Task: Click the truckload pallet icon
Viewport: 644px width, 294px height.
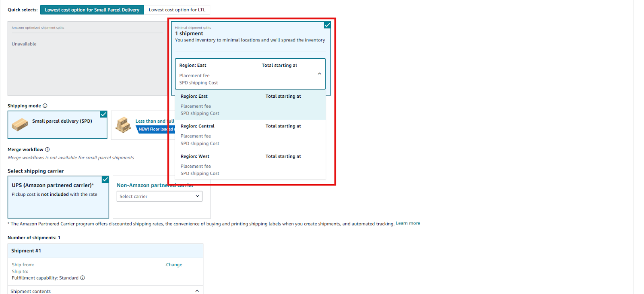Action: point(123,125)
